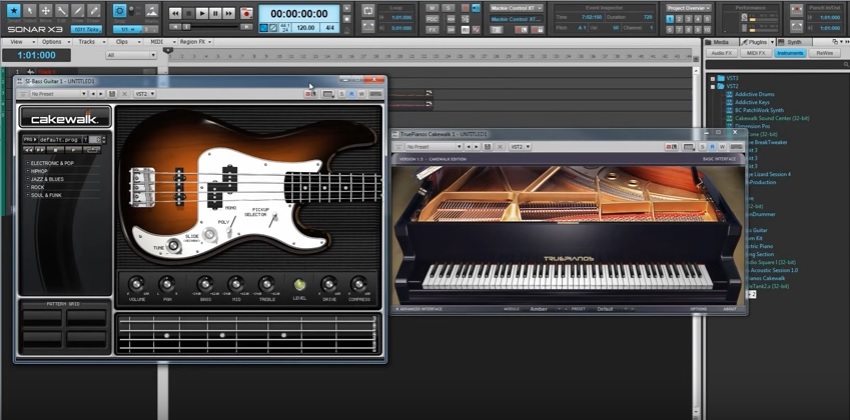Rewind the transport to start
The width and height of the screenshot is (850, 420).
pos(175,13)
